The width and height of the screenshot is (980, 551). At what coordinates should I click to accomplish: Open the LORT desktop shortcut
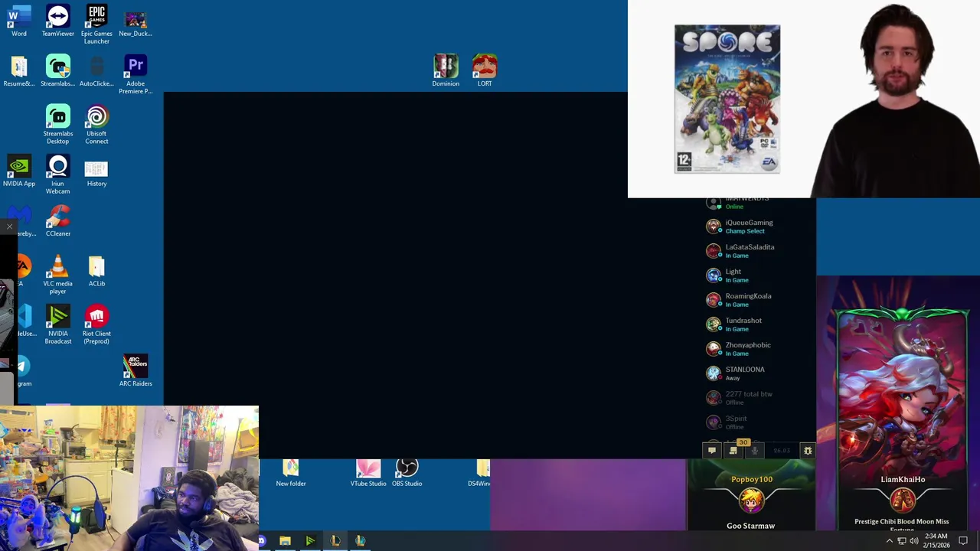tap(485, 70)
